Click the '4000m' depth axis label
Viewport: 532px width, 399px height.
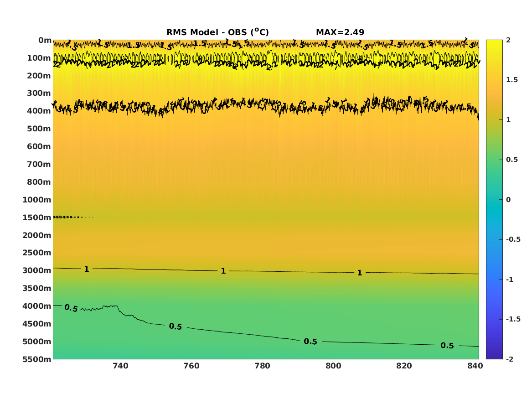tap(37, 306)
